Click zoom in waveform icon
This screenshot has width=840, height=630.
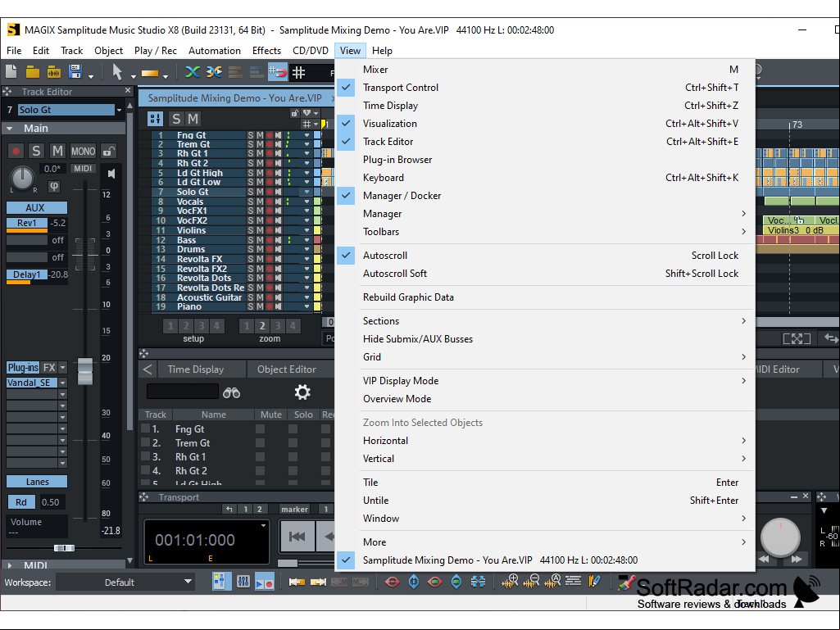point(510,581)
